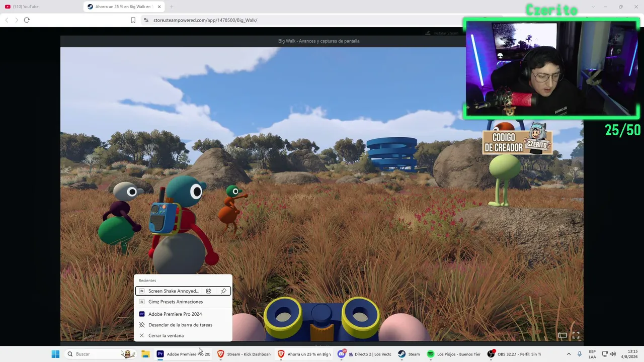Switch to Adobe Premiere Pro in taskbar

[x=183, y=354]
